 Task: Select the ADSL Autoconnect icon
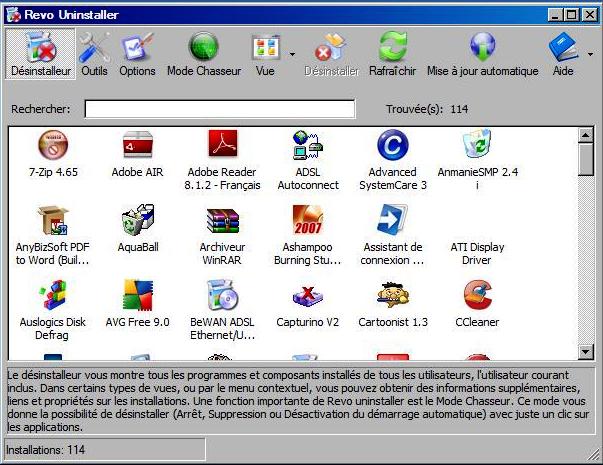(x=308, y=145)
